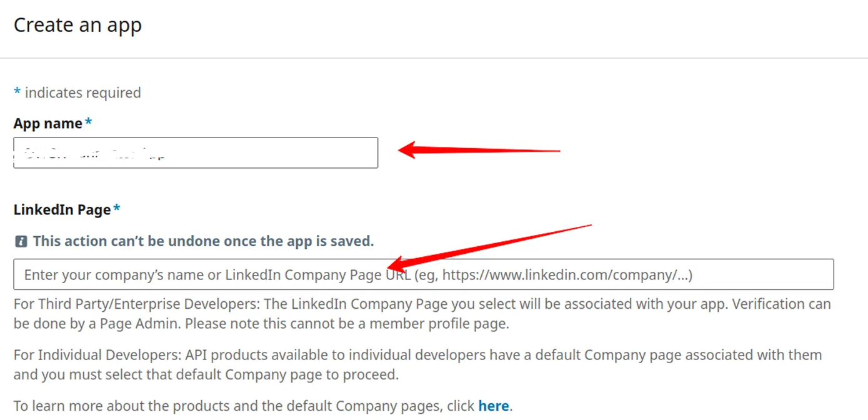Click the "Create an app" heading
Viewport: 868px width, 420px height.
(x=77, y=25)
